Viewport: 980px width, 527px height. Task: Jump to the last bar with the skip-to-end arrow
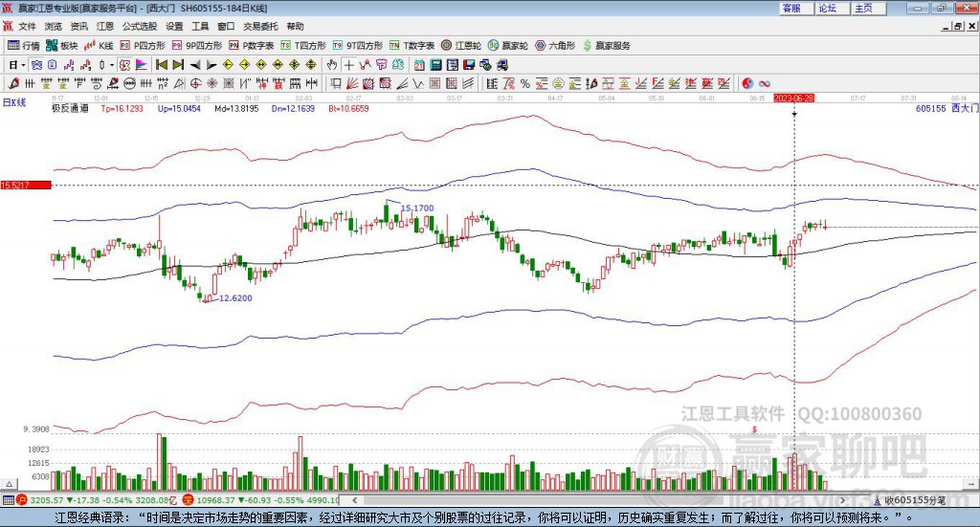pyautogui.click(x=178, y=65)
